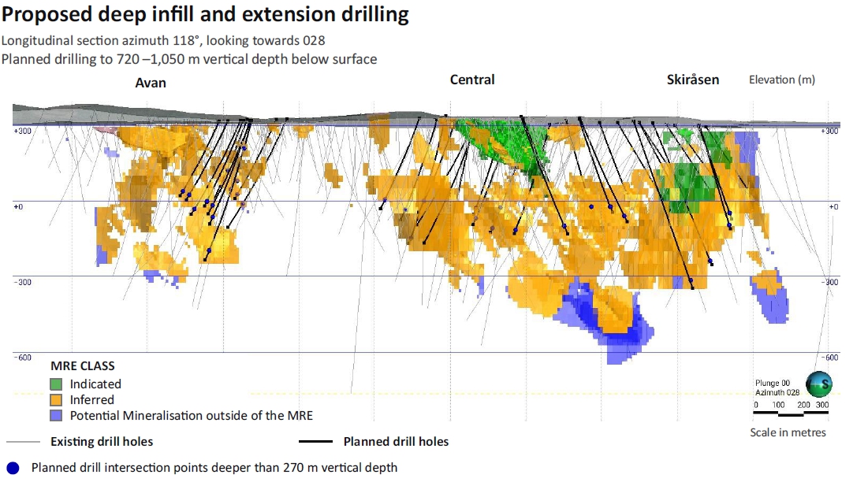Click the 'MRE CLASS' legend heading
Screen dimensions: 868x482
(x=83, y=366)
